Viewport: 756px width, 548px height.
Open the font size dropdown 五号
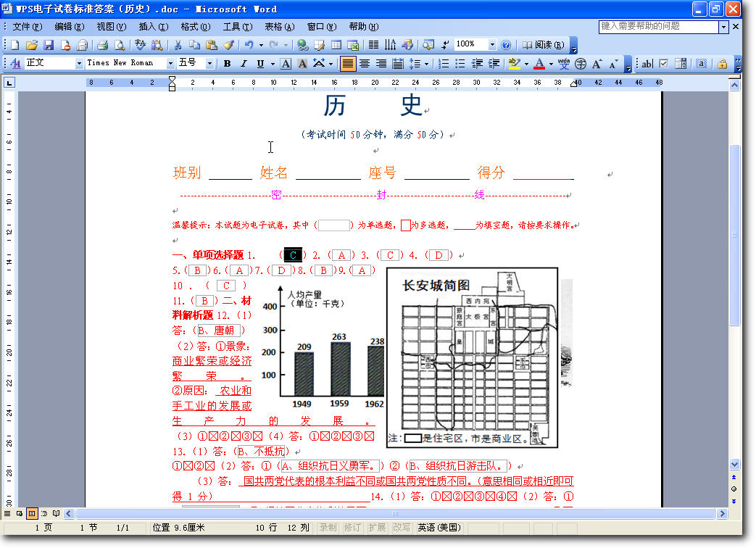coord(209,64)
